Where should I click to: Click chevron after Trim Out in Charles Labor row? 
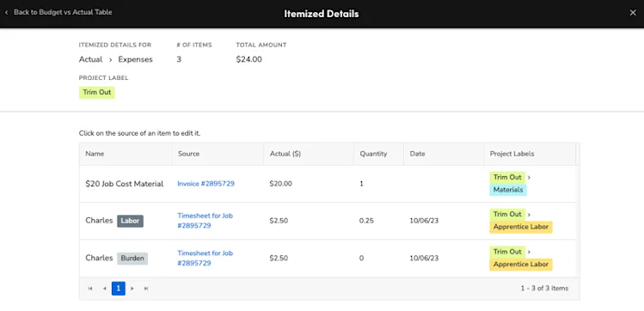click(529, 215)
